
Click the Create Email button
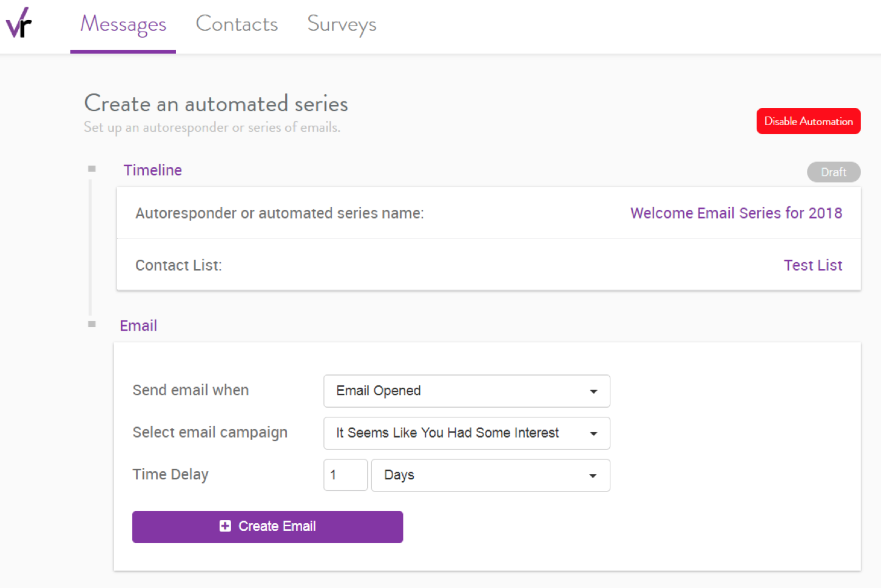[268, 526]
